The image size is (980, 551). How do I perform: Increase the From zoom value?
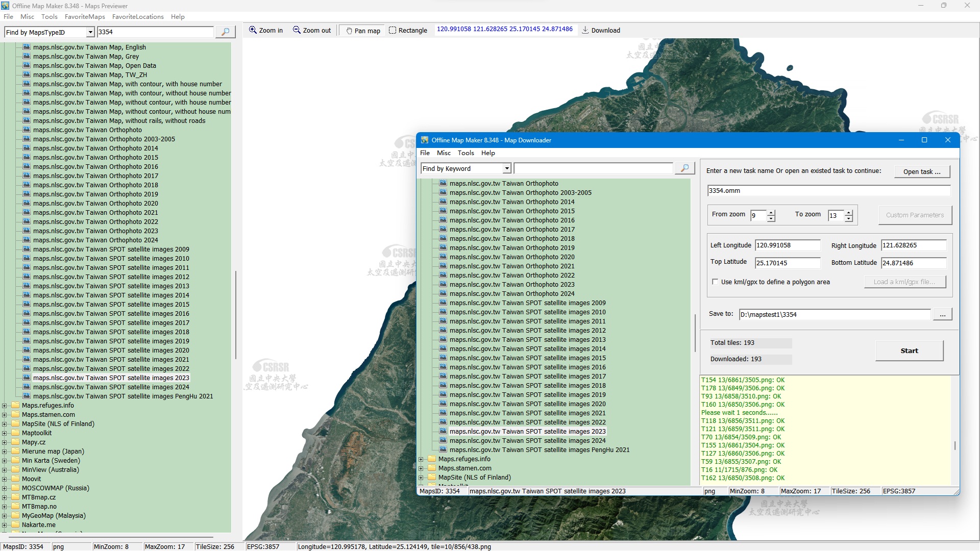coord(771,212)
